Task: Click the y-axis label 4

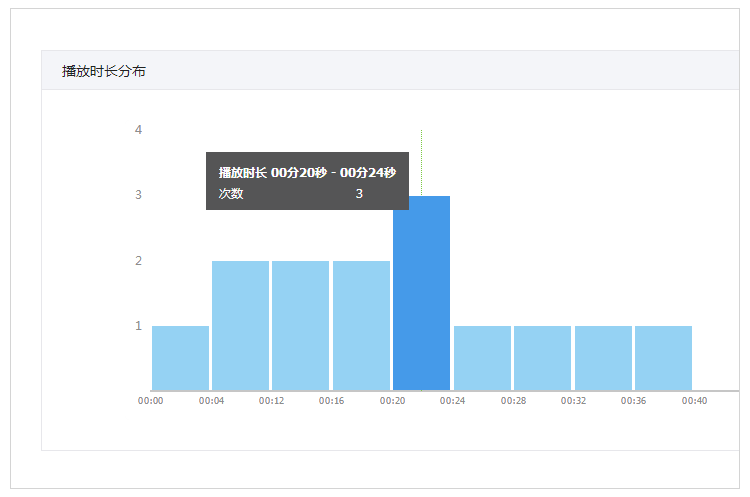Action: tap(138, 130)
